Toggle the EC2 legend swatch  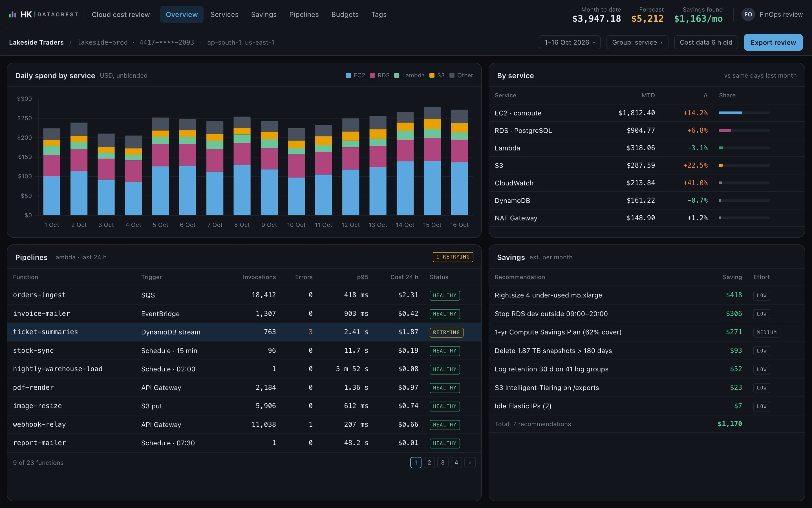(x=348, y=75)
